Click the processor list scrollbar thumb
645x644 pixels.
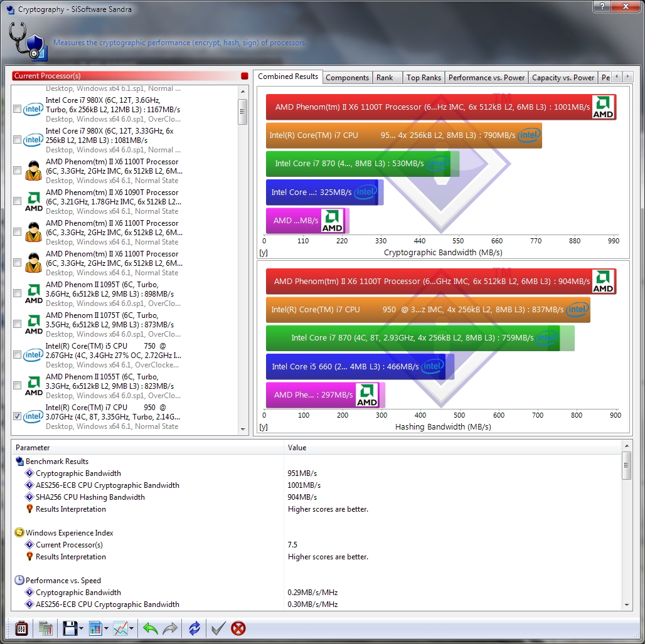point(243,112)
